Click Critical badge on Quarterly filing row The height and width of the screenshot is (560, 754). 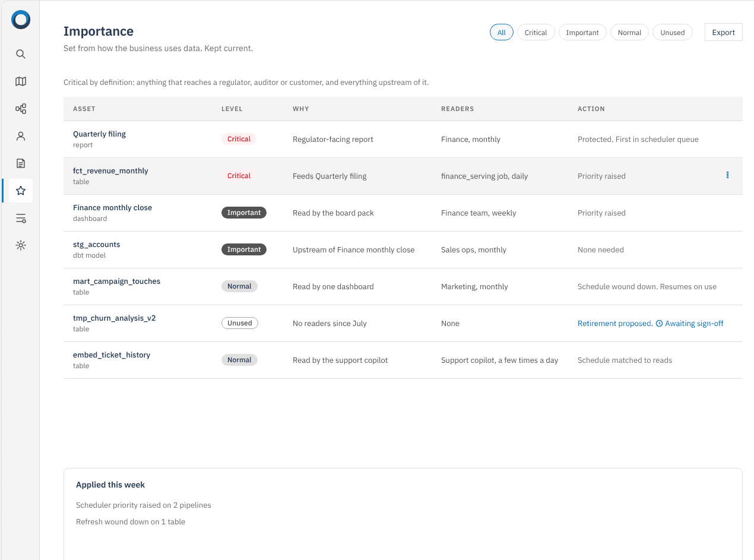(239, 139)
